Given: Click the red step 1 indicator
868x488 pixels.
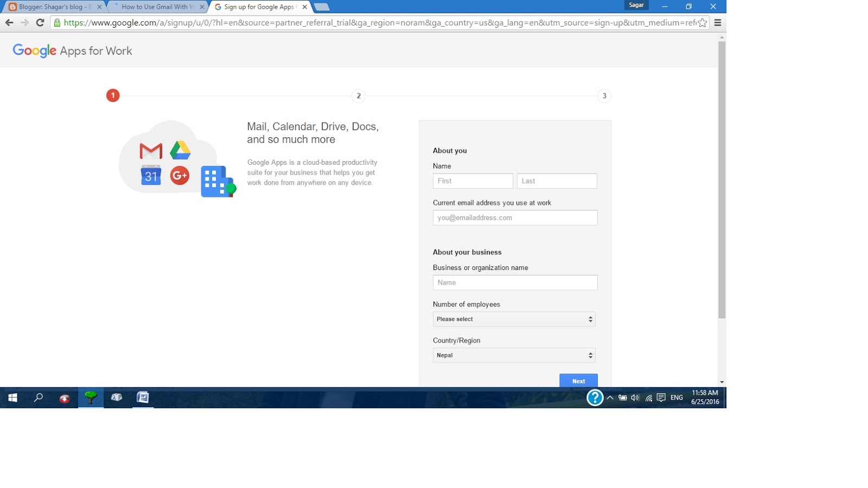Looking at the screenshot, I should (113, 95).
